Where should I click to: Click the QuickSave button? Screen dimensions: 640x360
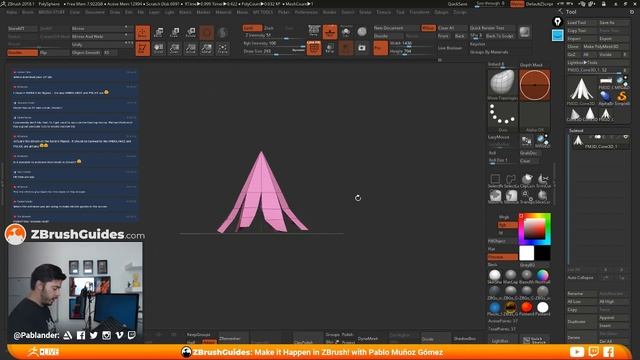click(x=458, y=4)
